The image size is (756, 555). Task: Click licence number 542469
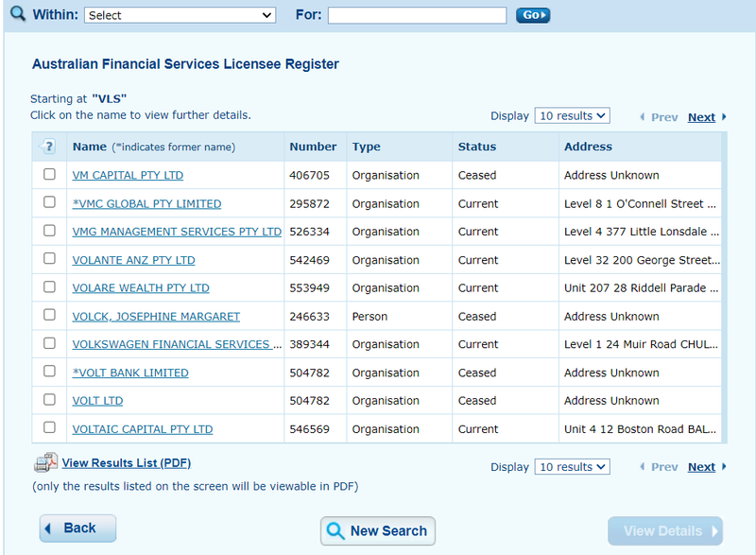[x=309, y=260]
